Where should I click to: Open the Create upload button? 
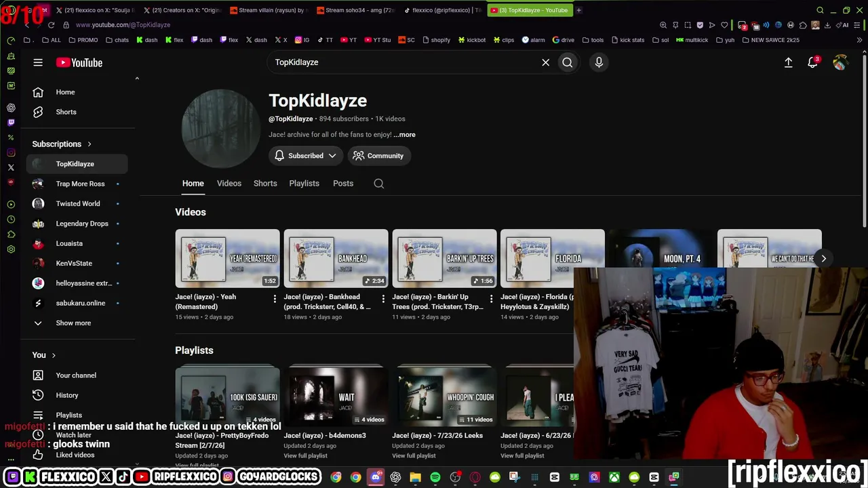coord(788,62)
